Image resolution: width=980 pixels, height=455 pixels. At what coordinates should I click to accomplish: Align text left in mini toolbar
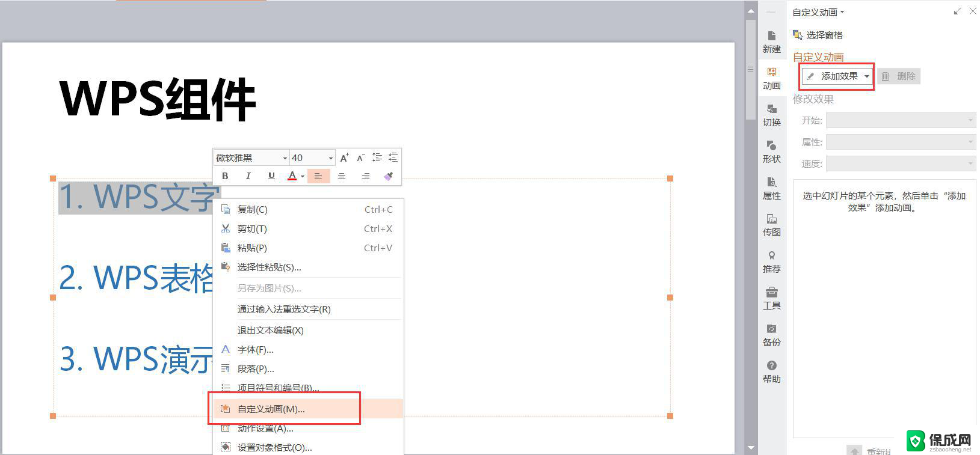point(318,176)
